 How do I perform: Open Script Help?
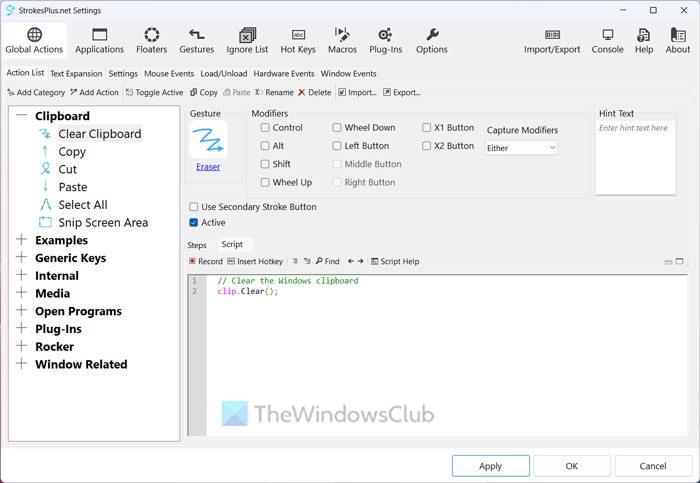point(395,262)
